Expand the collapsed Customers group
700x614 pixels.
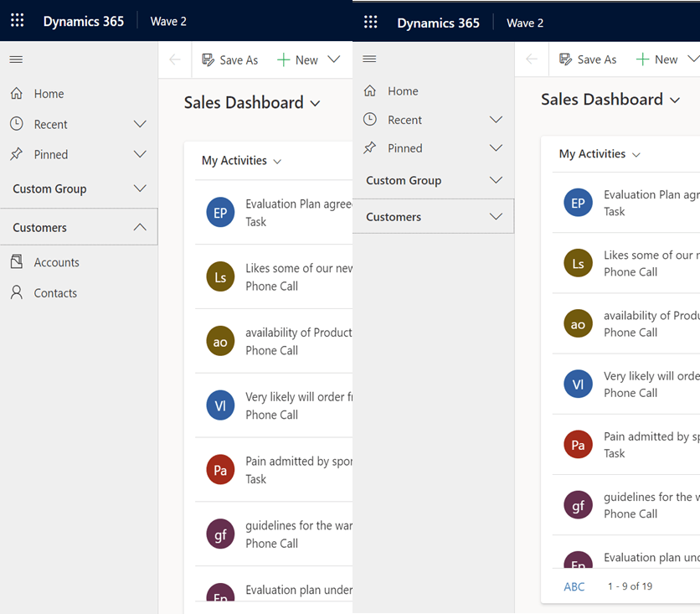496,217
